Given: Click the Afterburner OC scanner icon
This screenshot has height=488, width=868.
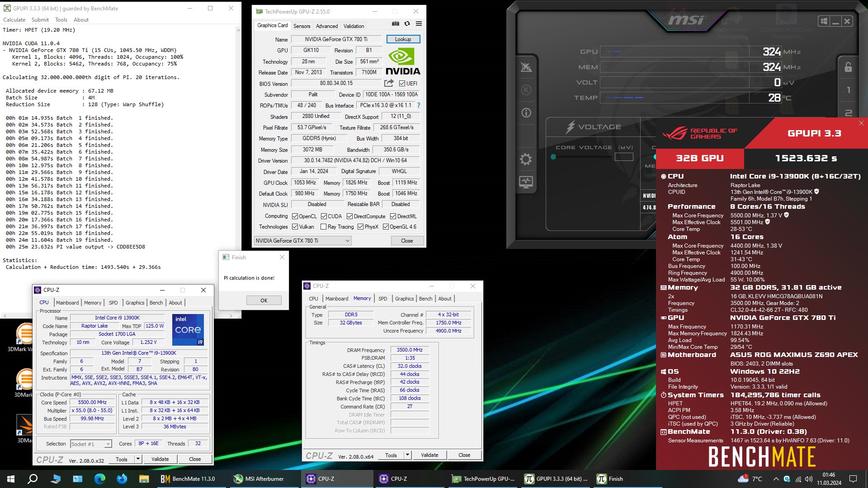Looking at the screenshot, I should click(x=526, y=67).
